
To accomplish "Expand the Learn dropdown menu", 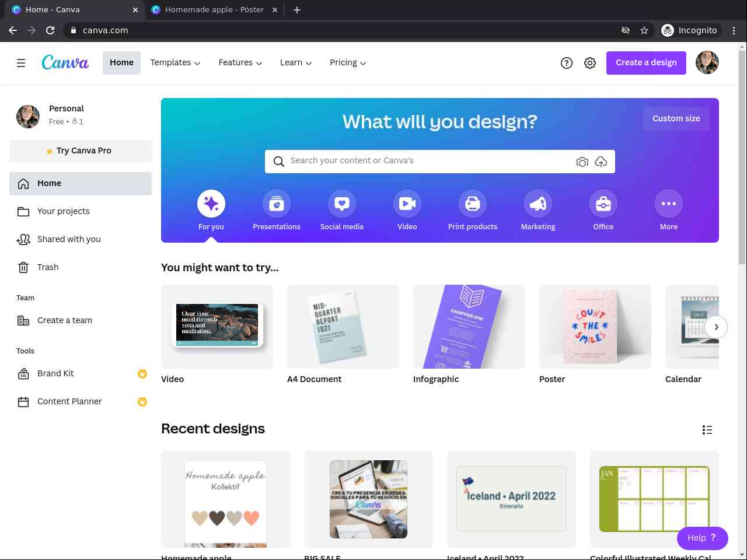I will 296,63.
